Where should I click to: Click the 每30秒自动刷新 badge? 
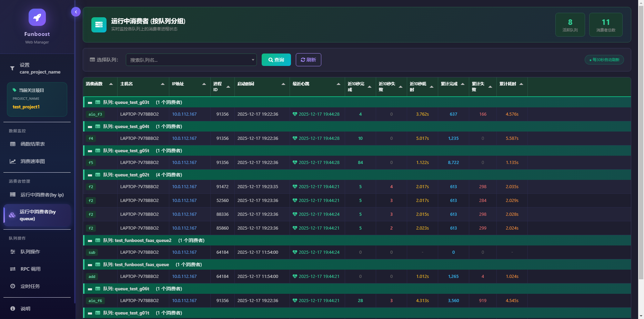[x=604, y=60]
